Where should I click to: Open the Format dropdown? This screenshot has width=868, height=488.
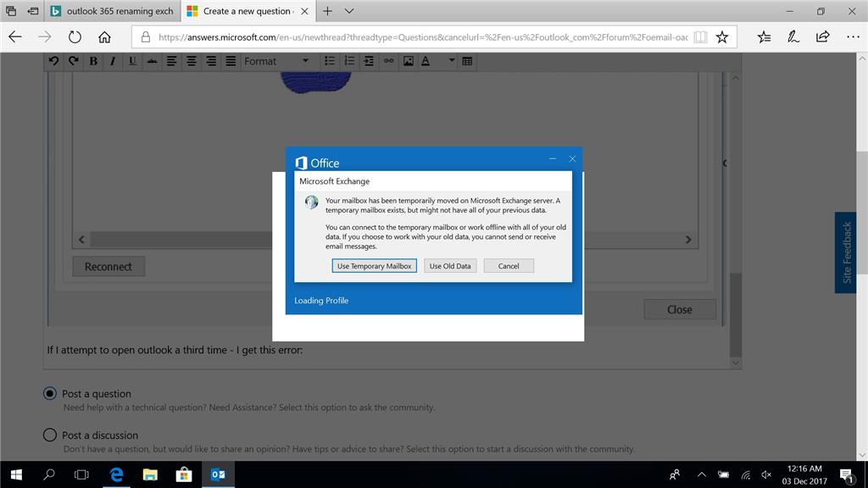[x=276, y=61]
